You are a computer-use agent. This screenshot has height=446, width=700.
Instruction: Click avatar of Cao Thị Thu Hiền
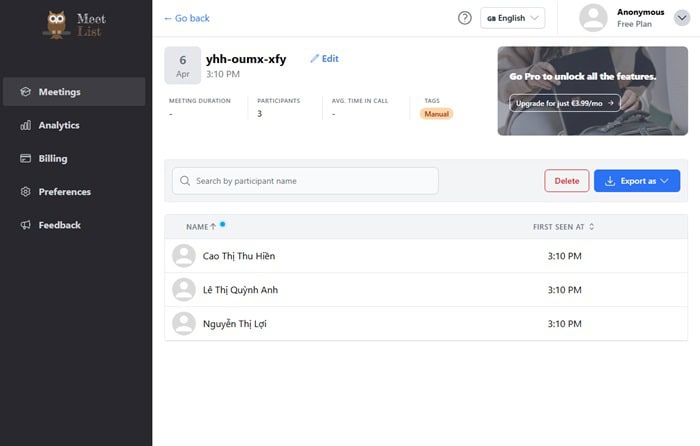[184, 256]
